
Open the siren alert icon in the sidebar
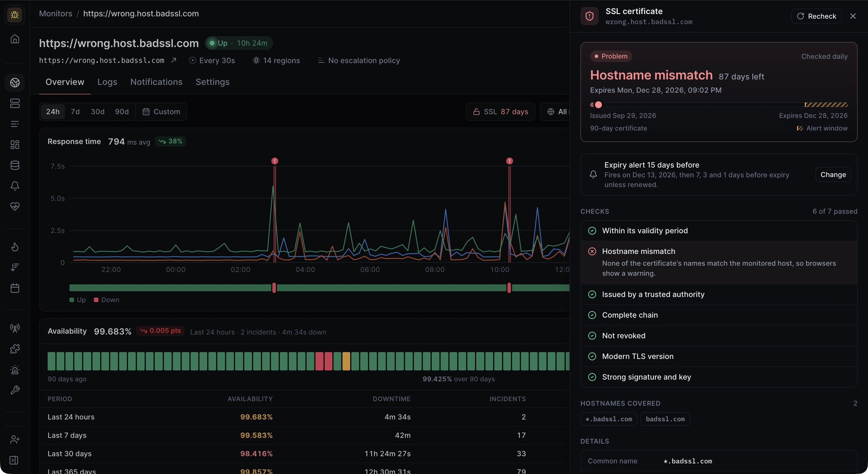coord(15,370)
